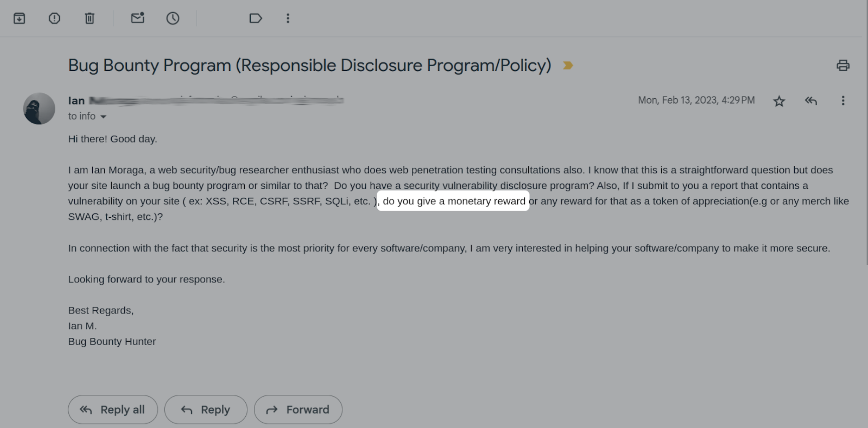The height and width of the screenshot is (428, 868).
Task: Report the email as spam
Action: tap(54, 18)
